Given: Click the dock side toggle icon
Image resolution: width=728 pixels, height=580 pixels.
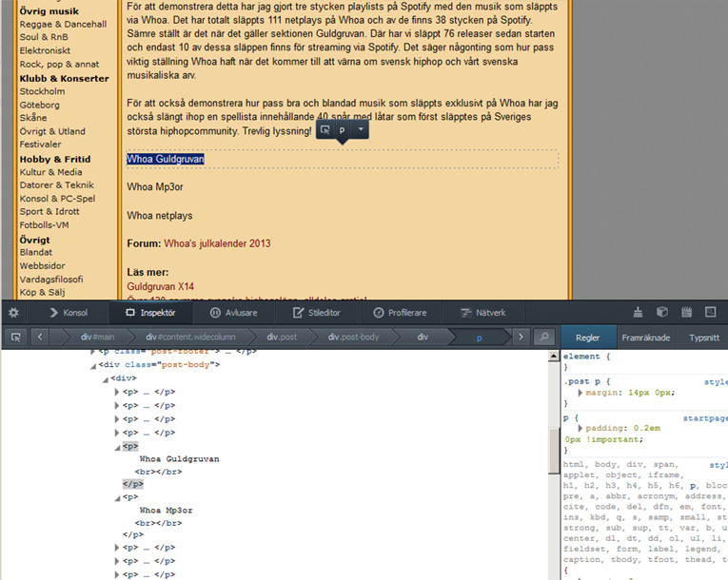Looking at the screenshot, I should click(x=710, y=312).
